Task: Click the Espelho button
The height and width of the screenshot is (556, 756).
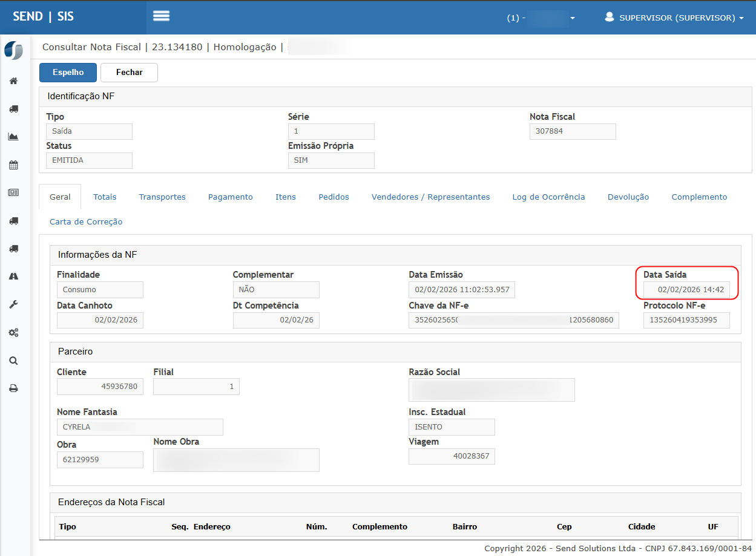Action: [68, 72]
